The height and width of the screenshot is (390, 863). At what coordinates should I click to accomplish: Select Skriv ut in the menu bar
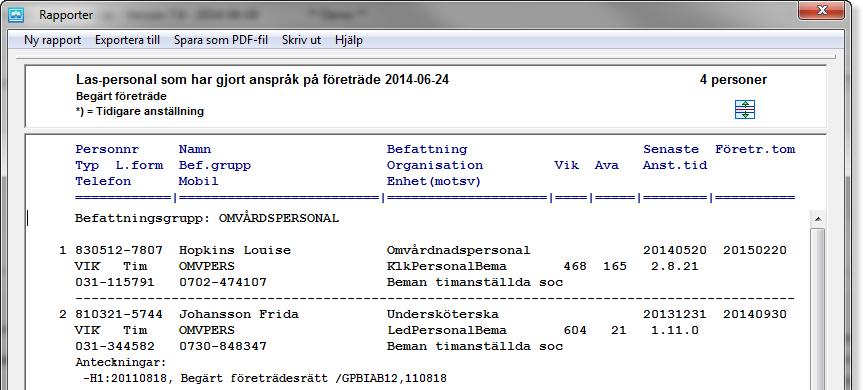tap(301, 40)
